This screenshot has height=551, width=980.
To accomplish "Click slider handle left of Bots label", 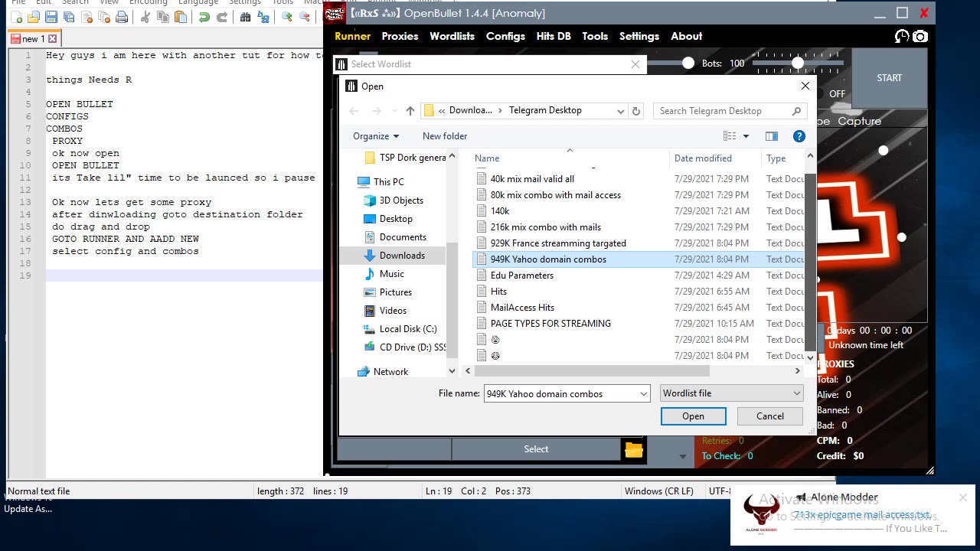I will [688, 63].
